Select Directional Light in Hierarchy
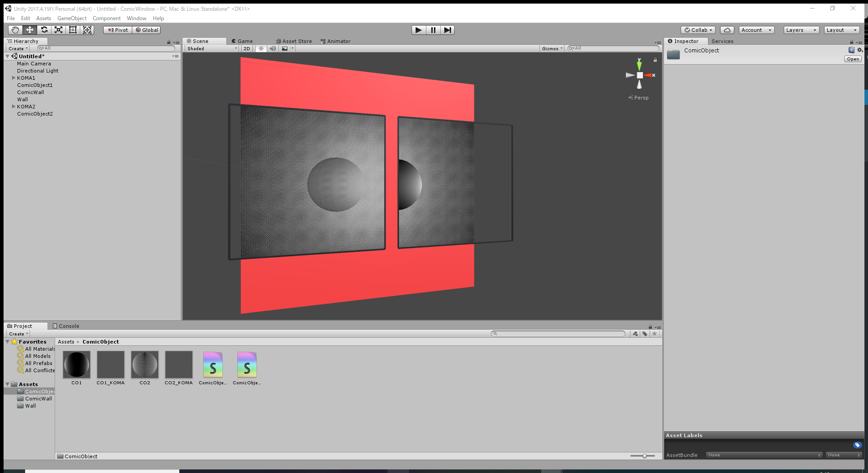The height and width of the screenshot is (473, 868). coord(38,71)
